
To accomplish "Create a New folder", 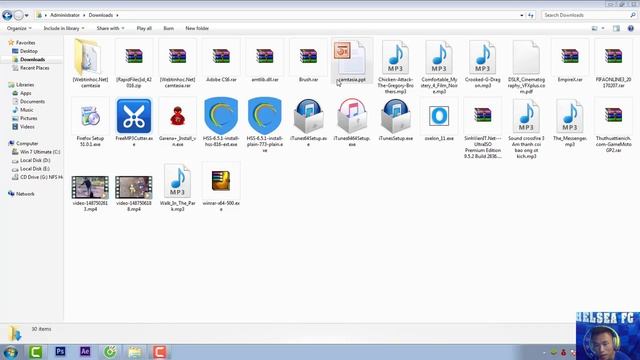I will click(x=197, y=28).
